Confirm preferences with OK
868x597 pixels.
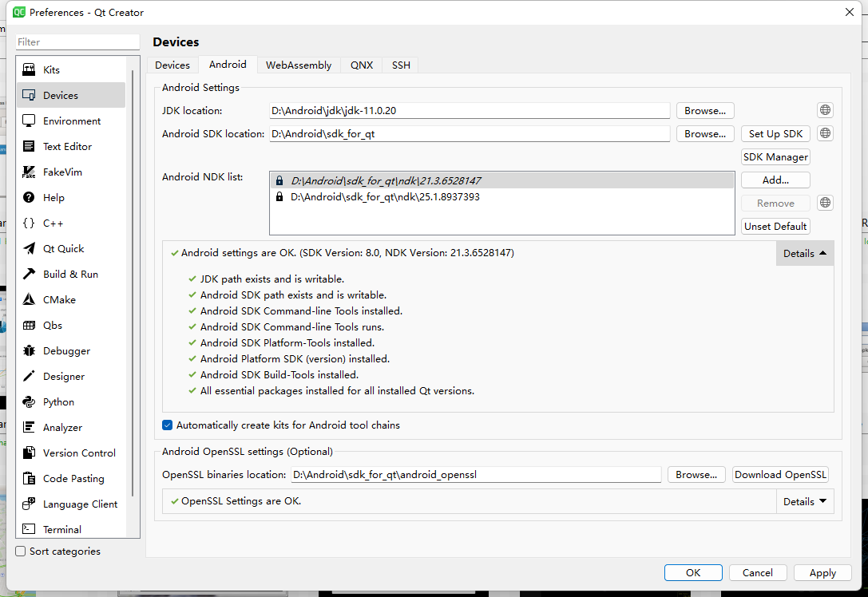(x=693, y=572)
